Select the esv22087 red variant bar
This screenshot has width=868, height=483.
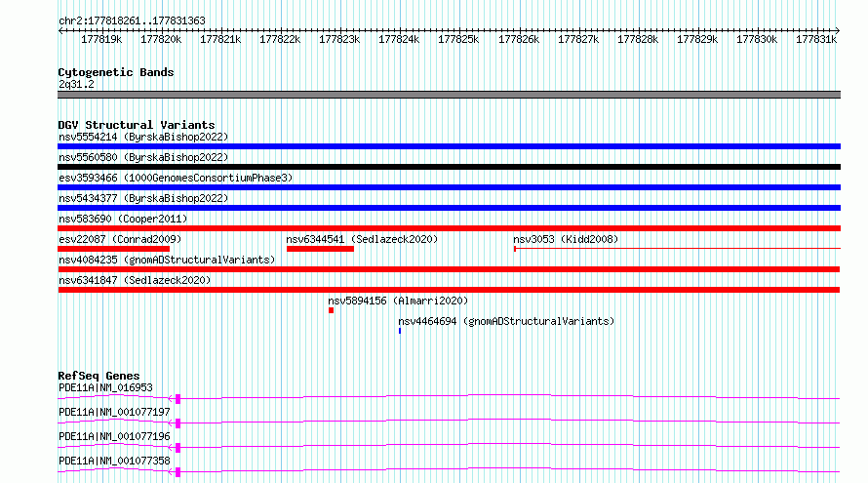[113, 249]
